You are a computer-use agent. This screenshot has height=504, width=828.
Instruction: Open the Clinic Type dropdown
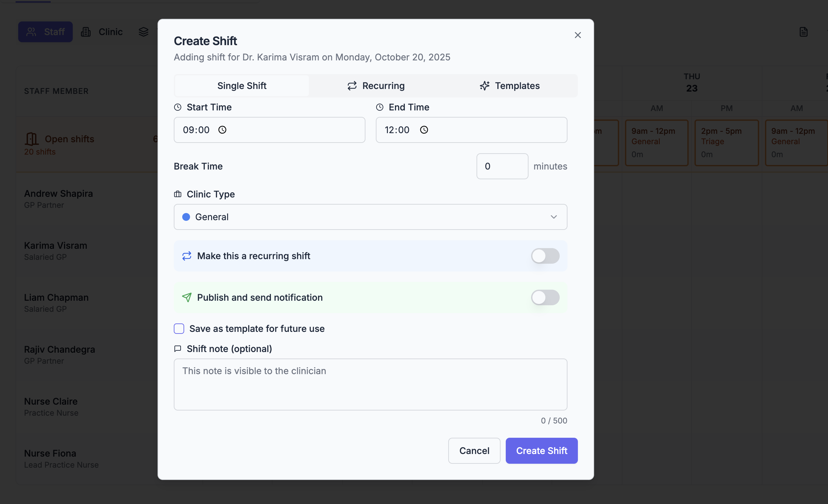(370, 217)
